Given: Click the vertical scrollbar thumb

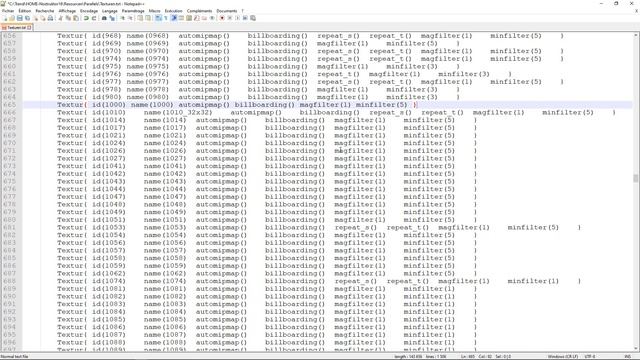Looking at the screenshot, I should click(x=636, y=178).
